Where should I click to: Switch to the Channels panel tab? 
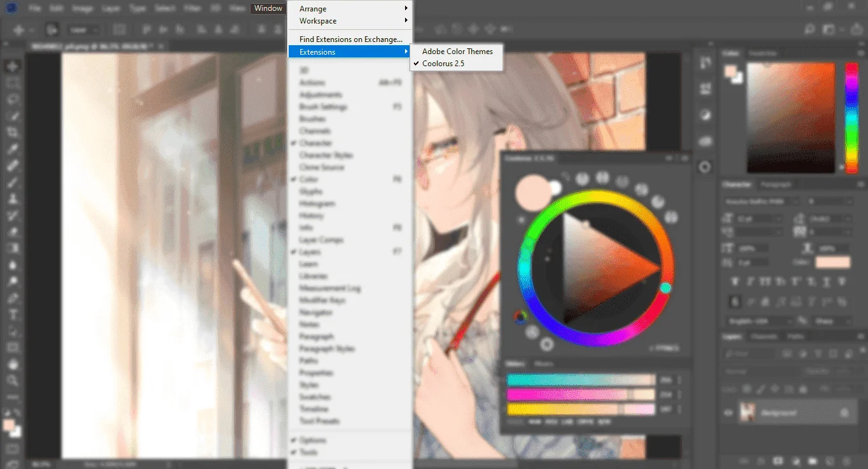click(x=764, y=336)
